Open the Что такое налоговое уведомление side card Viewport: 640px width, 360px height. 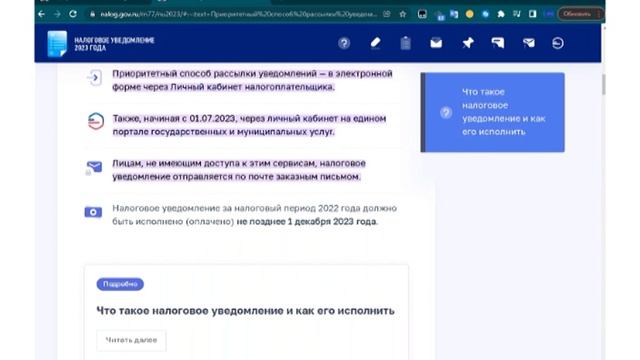point(493,112)
